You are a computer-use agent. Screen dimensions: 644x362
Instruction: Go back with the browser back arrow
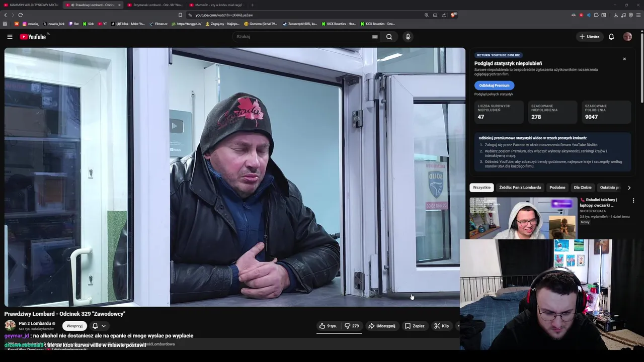(x=6, y=15)
